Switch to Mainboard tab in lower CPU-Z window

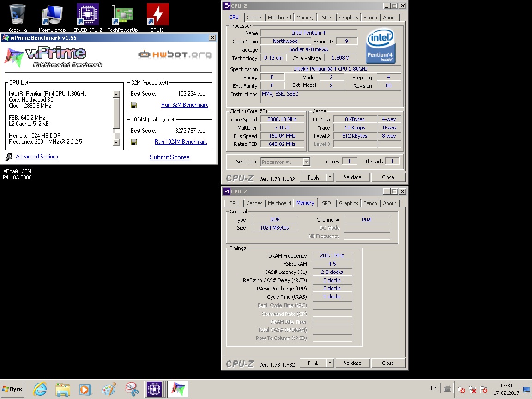tap(279, 203)
